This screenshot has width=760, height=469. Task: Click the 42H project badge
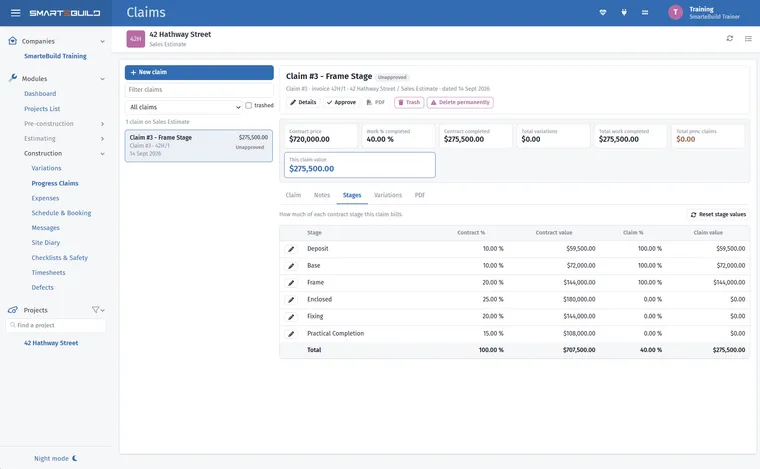[x=136, y=39]
